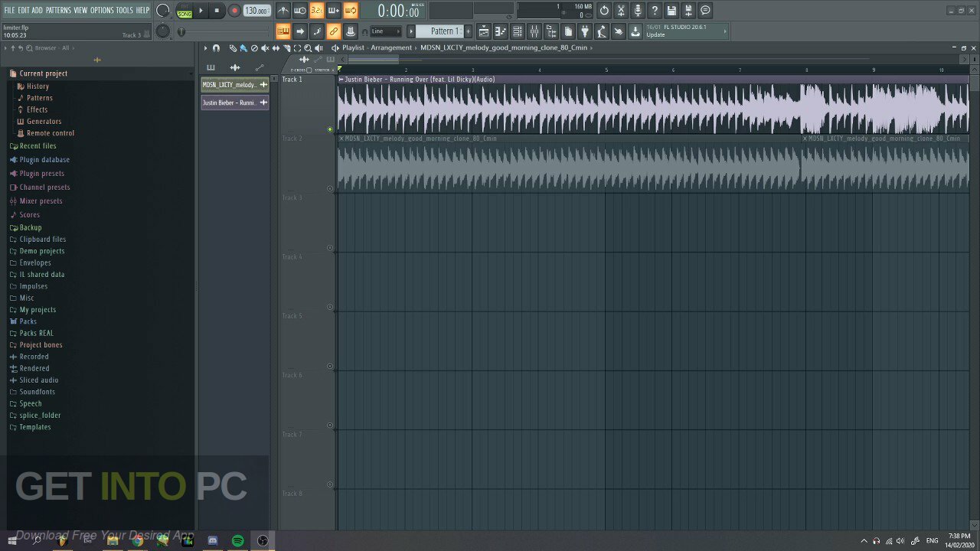
Task: Open the Piano roll view icon
Action: (x=501, y=31)
